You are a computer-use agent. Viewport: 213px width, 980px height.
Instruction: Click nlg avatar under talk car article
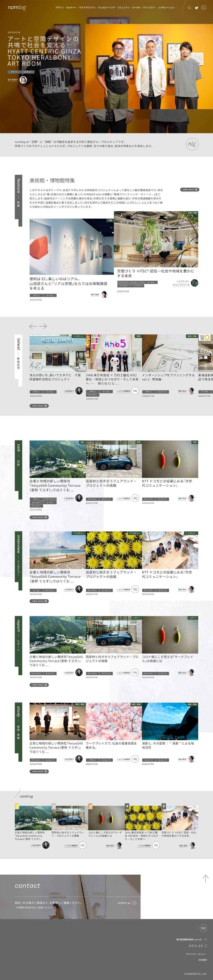(135, 498)
